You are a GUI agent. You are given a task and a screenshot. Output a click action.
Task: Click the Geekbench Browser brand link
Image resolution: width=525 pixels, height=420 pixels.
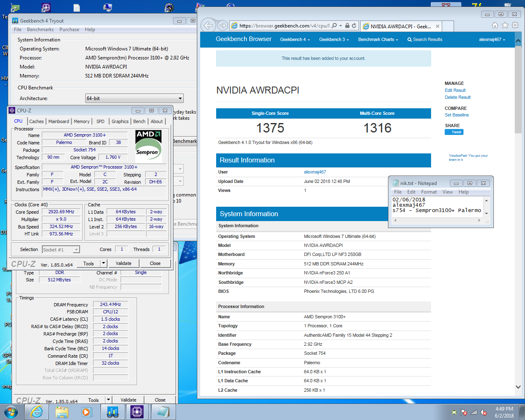(x=244, y=39)
